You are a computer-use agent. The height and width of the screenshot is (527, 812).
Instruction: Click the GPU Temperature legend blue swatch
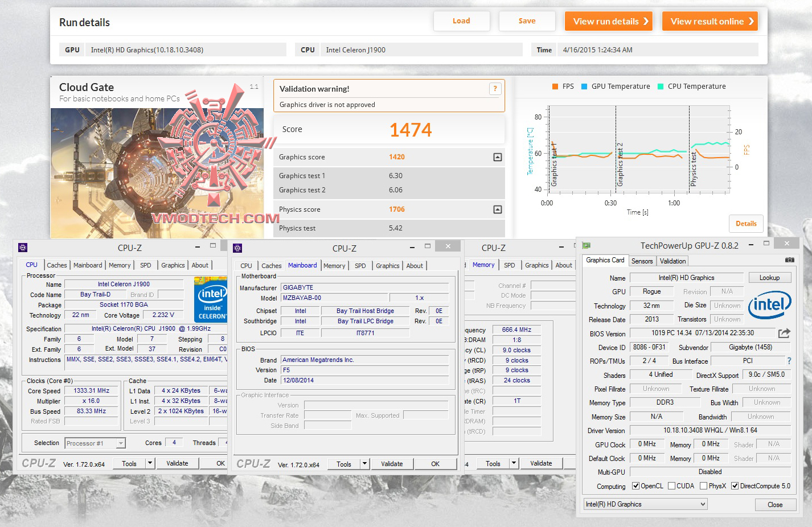click(x=584, y=87)
